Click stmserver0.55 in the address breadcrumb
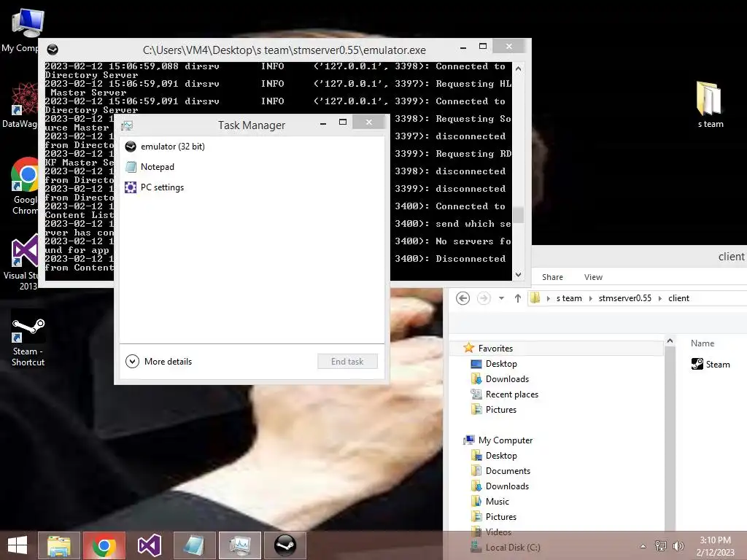Viewport: 747px width, 560px height. pyautogui.click(x=624, y=298)
